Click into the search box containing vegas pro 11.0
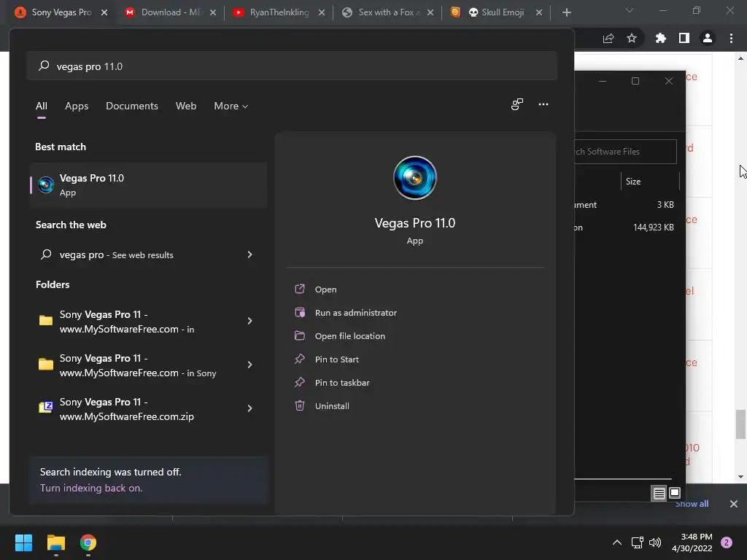Image resolution: width=747 pixels, height=560 pixels. (x=292, y=66)
